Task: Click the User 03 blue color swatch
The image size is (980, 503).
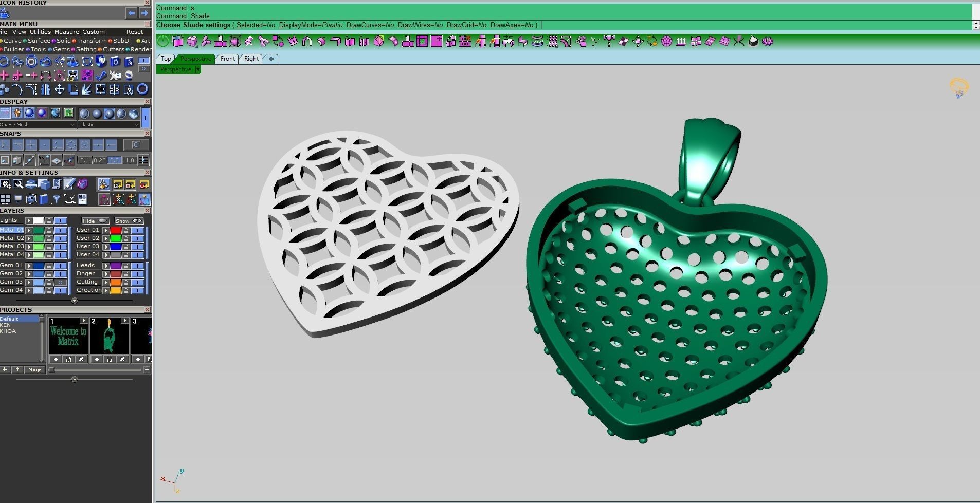Action: coord(116,247)
